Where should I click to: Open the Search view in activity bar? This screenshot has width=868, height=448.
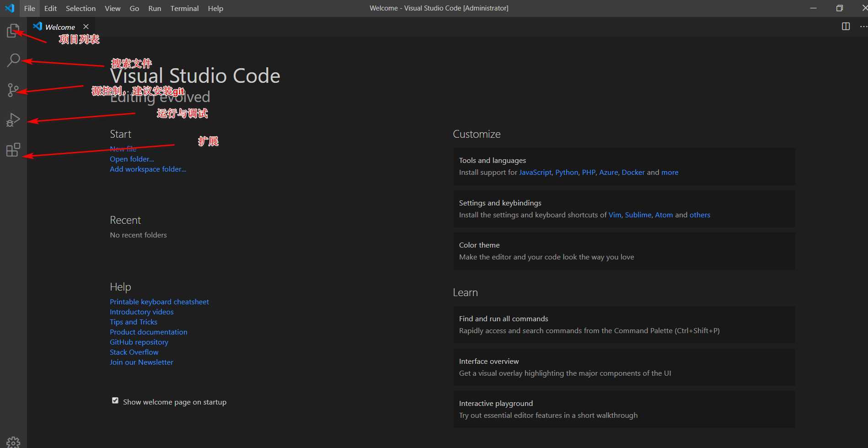tap(13, 60)
